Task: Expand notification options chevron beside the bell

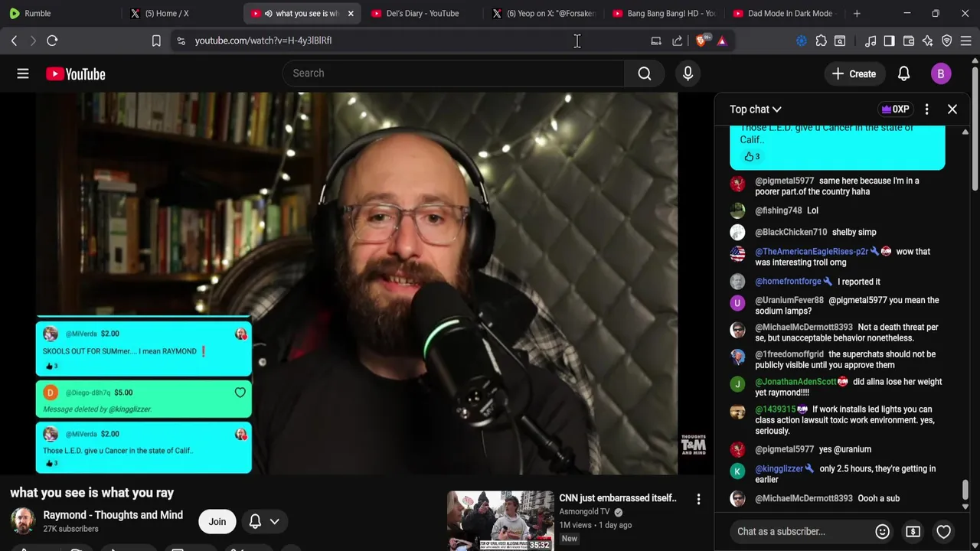Action: click(x=274, y=521)
